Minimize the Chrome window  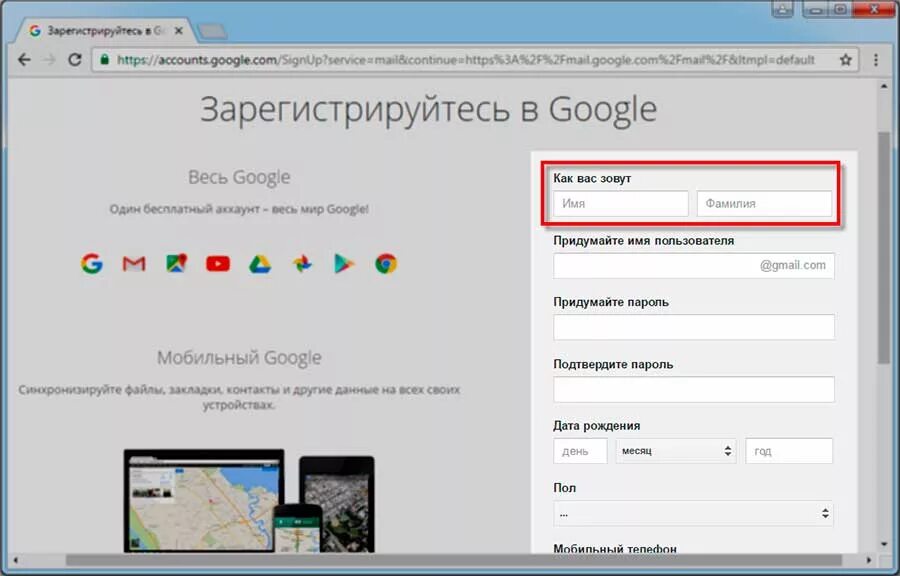tap(815, 9)
